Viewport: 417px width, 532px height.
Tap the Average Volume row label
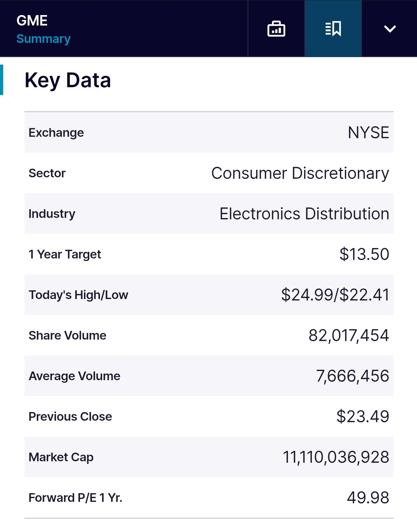coord(74,376)
